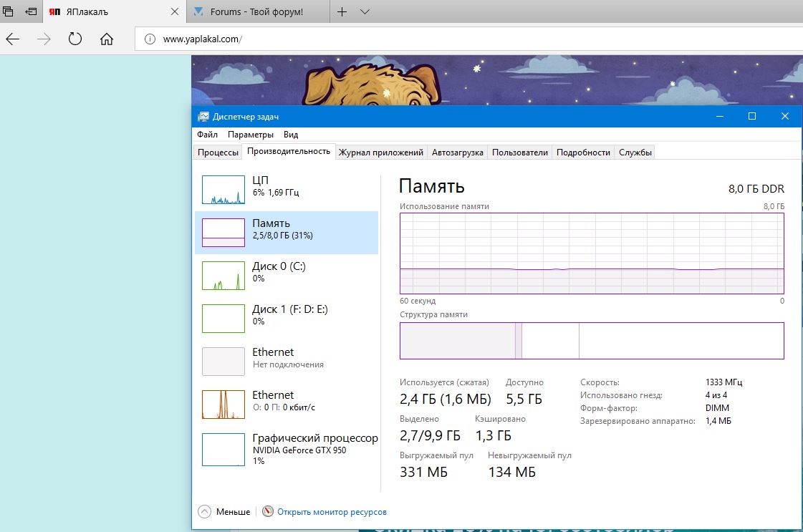Click the Resource Monitor icon at bottom

click(x=268, y=512)
